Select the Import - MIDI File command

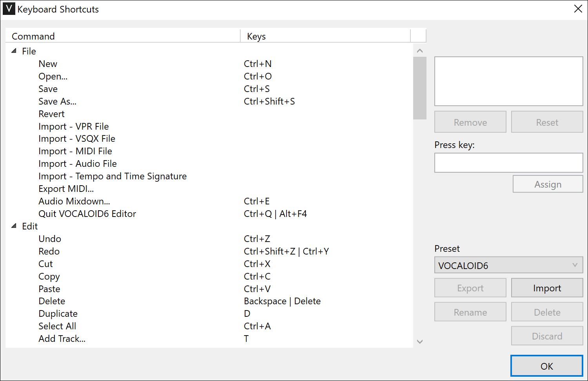[118, 151]
